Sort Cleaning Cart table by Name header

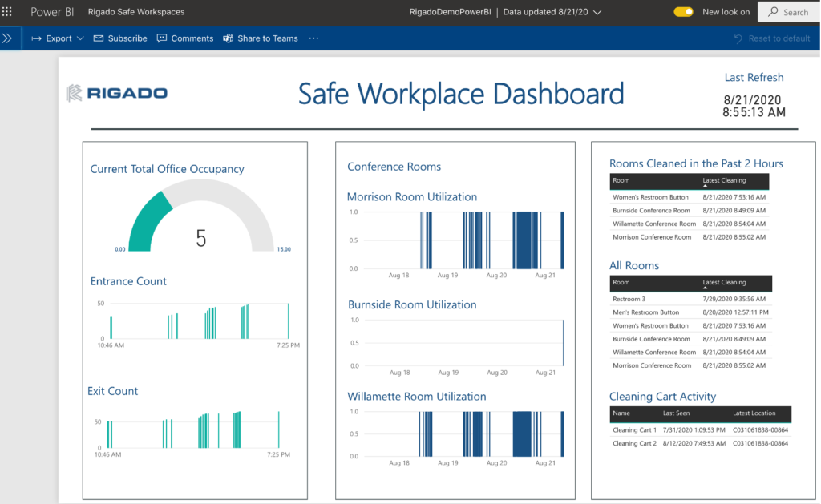[621, 413]
